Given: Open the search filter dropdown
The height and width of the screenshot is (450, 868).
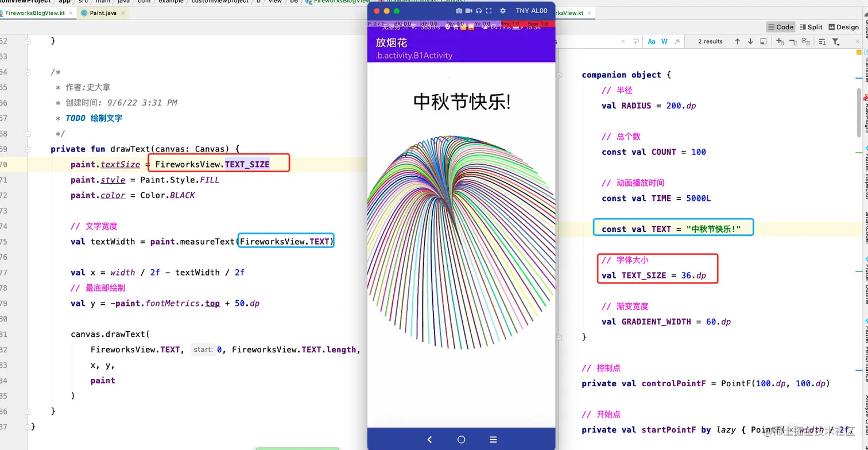Looking at the screenshot, I should [836, 41].
